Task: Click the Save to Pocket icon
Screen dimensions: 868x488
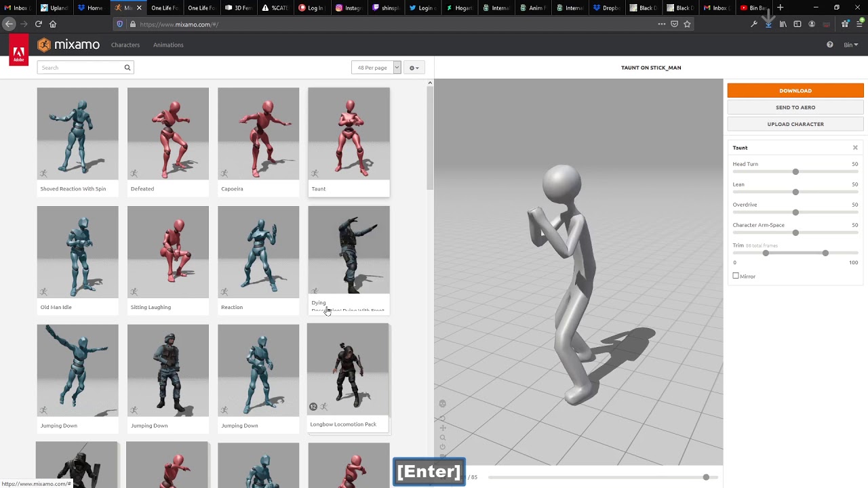Action: click(x=674, y=24)
